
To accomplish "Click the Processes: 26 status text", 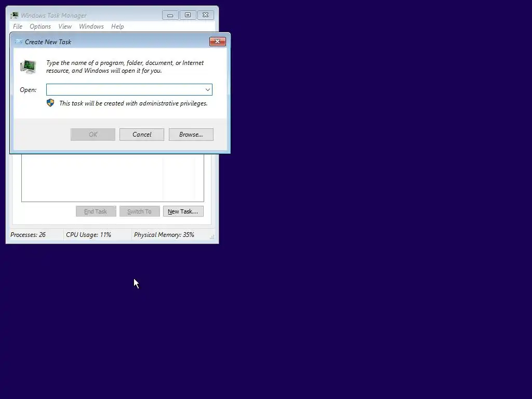I will (x=28, y=235).
